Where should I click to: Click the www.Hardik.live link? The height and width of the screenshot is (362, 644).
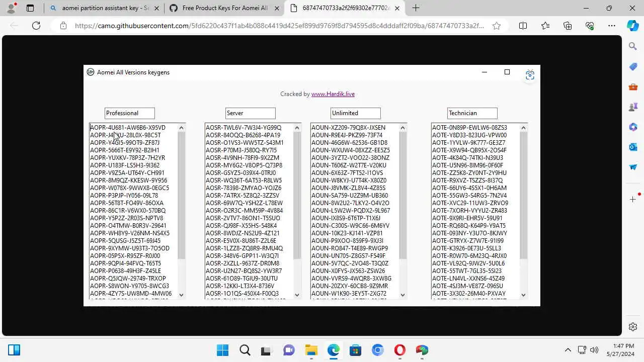coord(333,94)
